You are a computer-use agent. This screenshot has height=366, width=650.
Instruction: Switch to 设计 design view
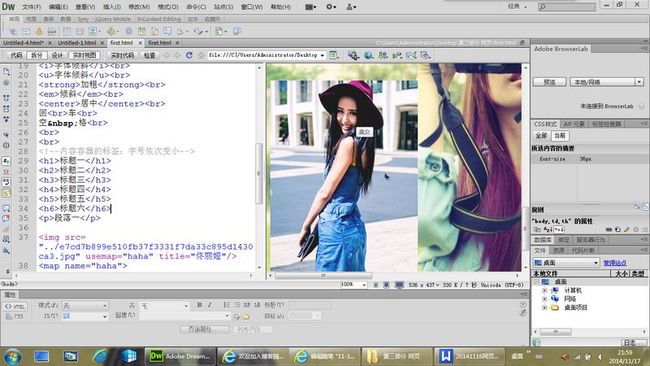pos(57,55)
